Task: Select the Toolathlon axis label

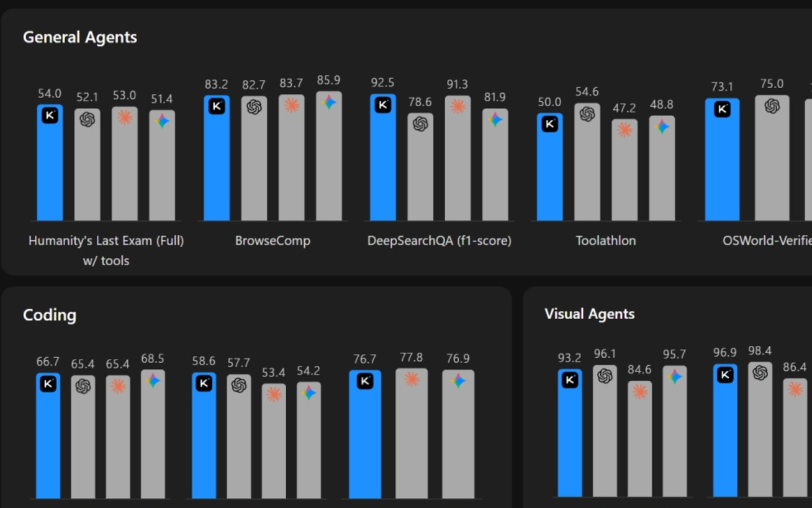Action: pyautogui.click(x=605, y=241)
